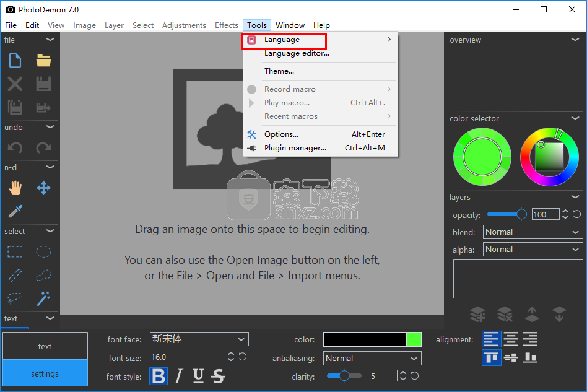Choose Options... from Tools menu
Screen dimensions: 587x392
(320, 134)
